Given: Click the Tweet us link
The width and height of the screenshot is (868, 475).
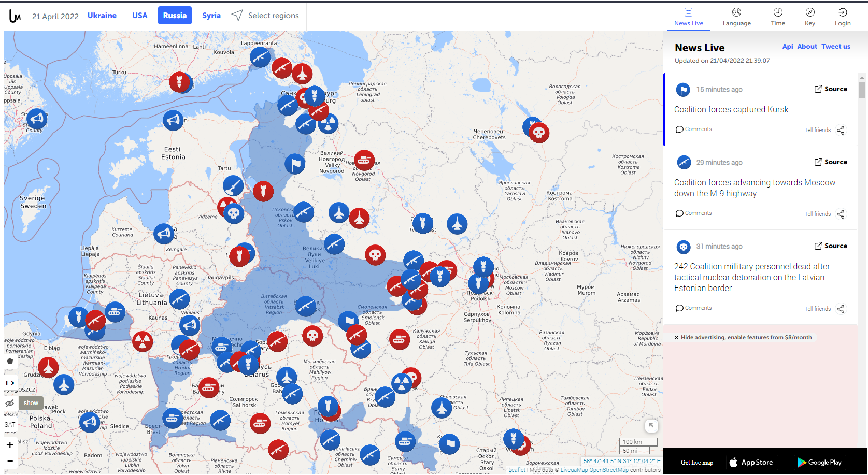Looking at the screenshot, I should 836,47.
